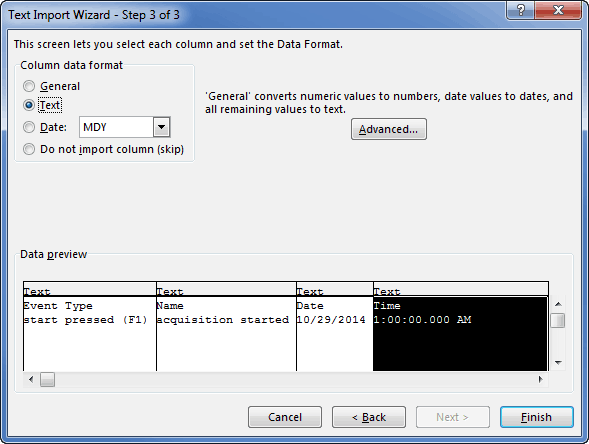
Task: Click the Help question mark icon
Action: point(520,10)
